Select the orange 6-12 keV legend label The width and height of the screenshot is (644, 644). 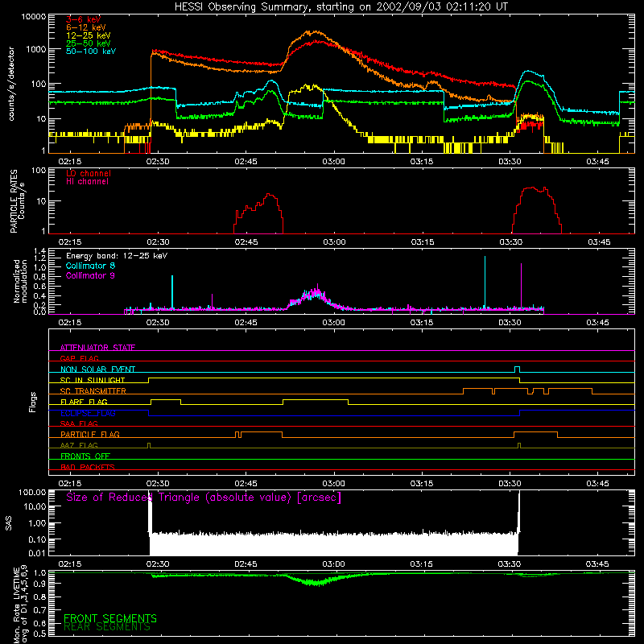pos(86,27)
